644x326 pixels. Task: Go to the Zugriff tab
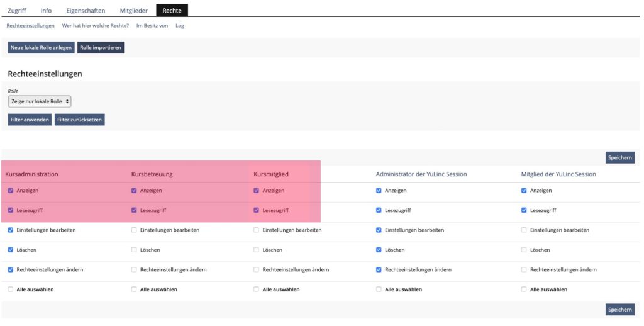coord(18,11)
